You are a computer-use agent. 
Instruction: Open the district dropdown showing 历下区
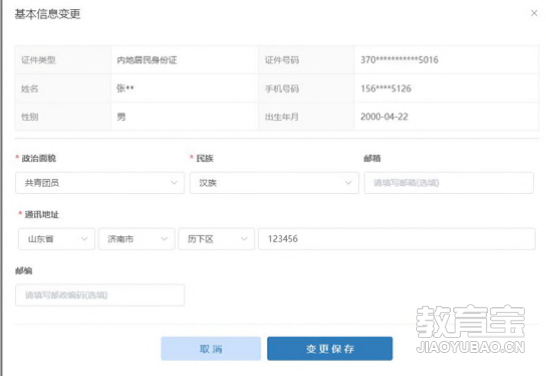(217, 239)
